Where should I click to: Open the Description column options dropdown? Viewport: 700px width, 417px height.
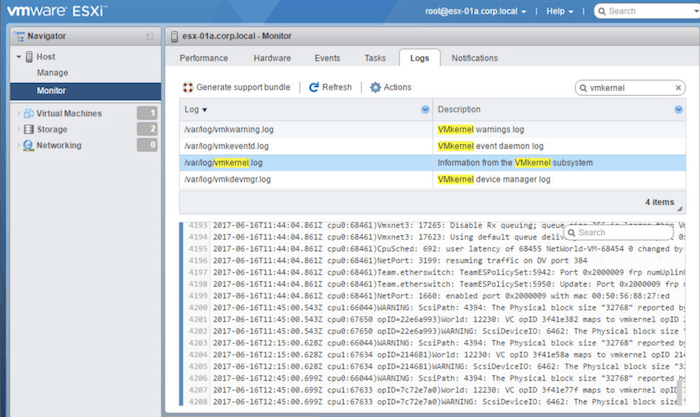(679, 110)
